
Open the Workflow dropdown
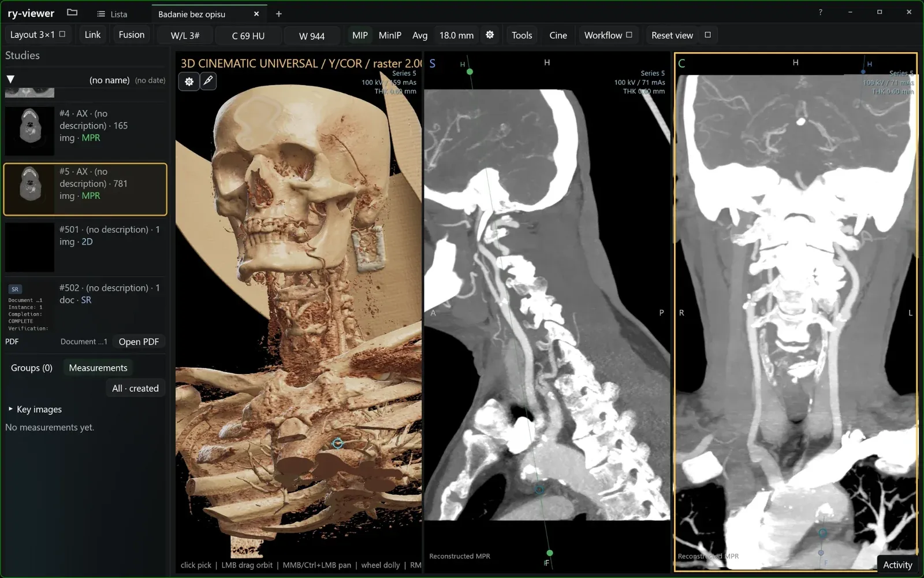click(608, 35)
